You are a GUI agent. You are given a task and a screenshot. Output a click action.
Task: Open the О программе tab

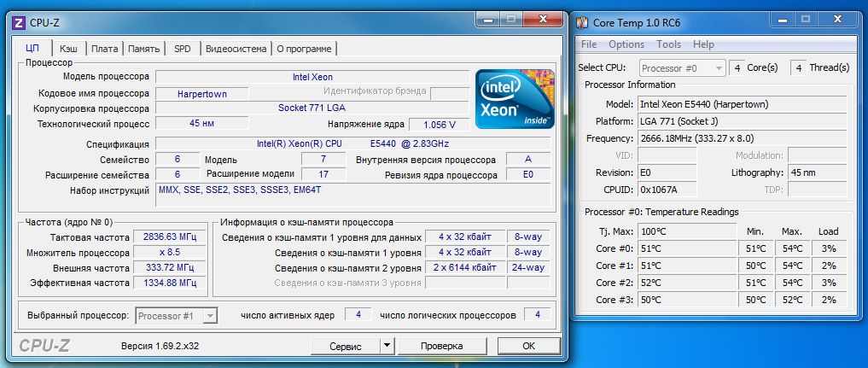click(x=304, y=49)
